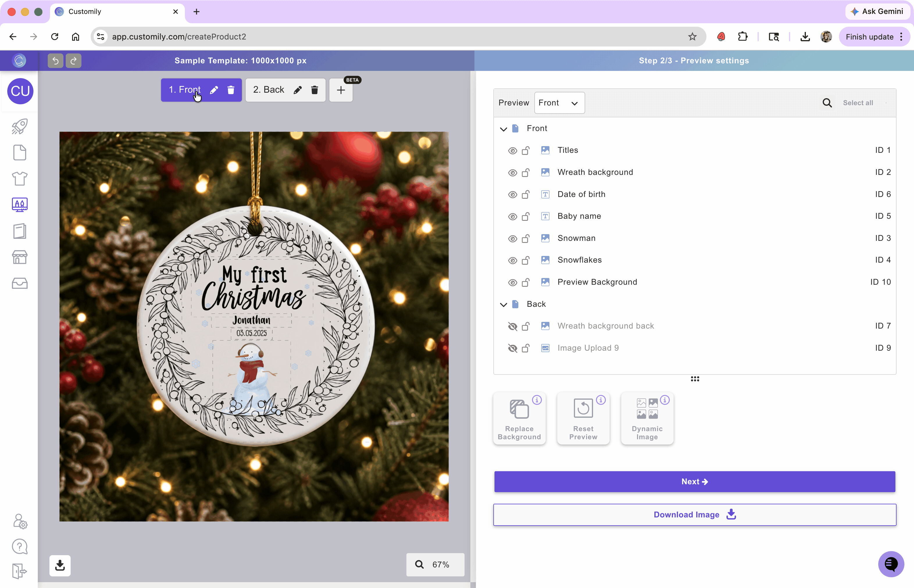Image resolution: width=914 pixels, height=588 pixels.
Task: Click the logout door icon
Action: coord(19,571)
